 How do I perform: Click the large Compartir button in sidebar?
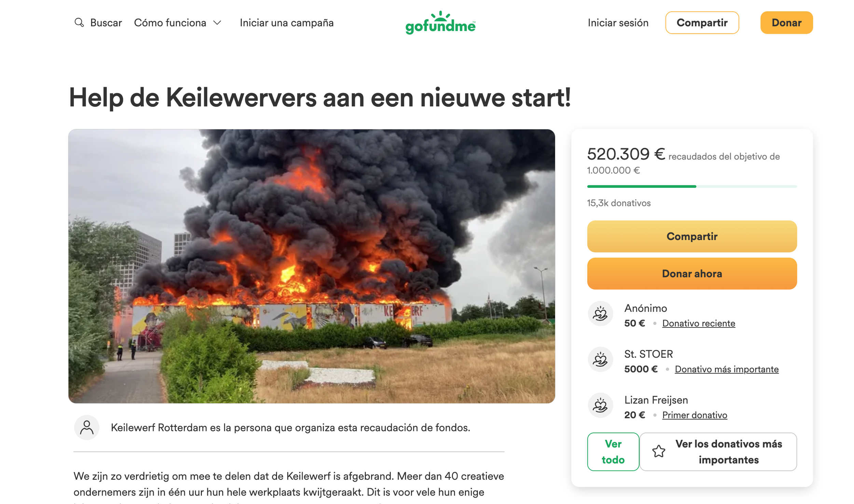point(692,236)
